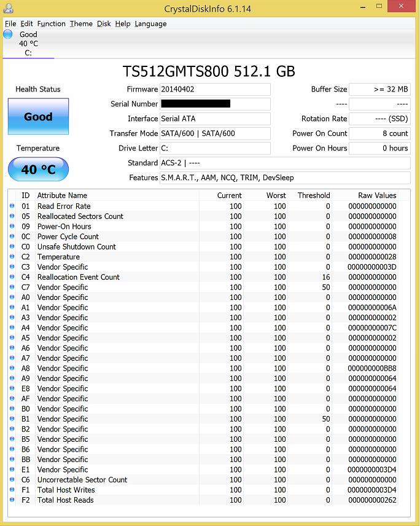Image resolution: width=420 pixels, height=526 pixels.
Task: Click status dot for E8 Vendor Specific
Action: 12,388
